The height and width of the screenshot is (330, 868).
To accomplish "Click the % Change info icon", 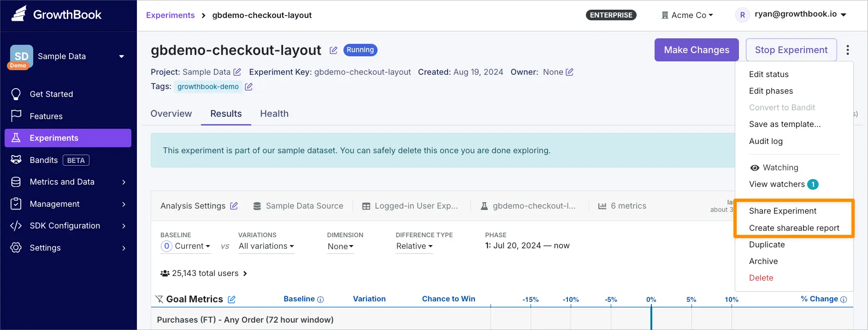I will tap(844, 300).
